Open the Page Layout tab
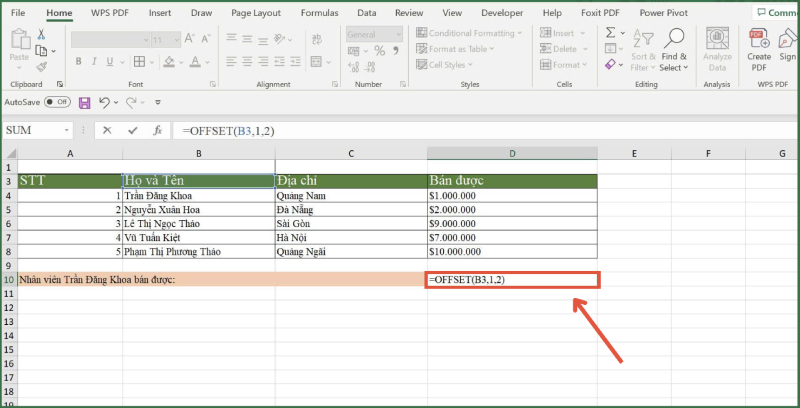Viewport: 800px width, 408px height. pyautogui.click(x=254, y=13)
